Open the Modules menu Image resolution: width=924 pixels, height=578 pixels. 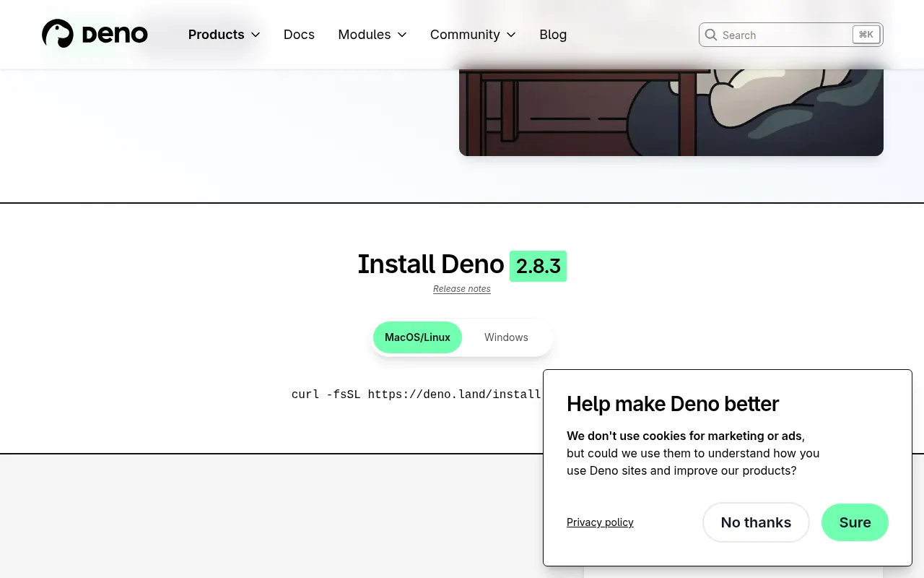pos(372,35)
